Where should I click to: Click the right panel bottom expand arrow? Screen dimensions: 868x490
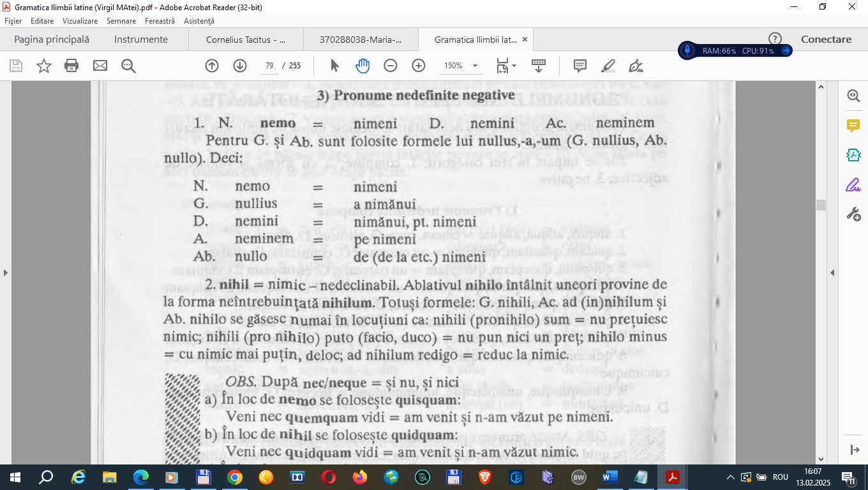point(855,450)
